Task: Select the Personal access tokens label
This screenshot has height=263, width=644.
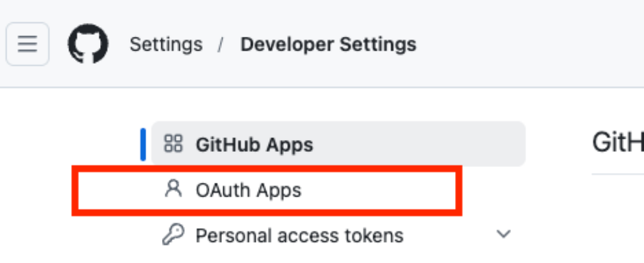Action: [300, 235]
